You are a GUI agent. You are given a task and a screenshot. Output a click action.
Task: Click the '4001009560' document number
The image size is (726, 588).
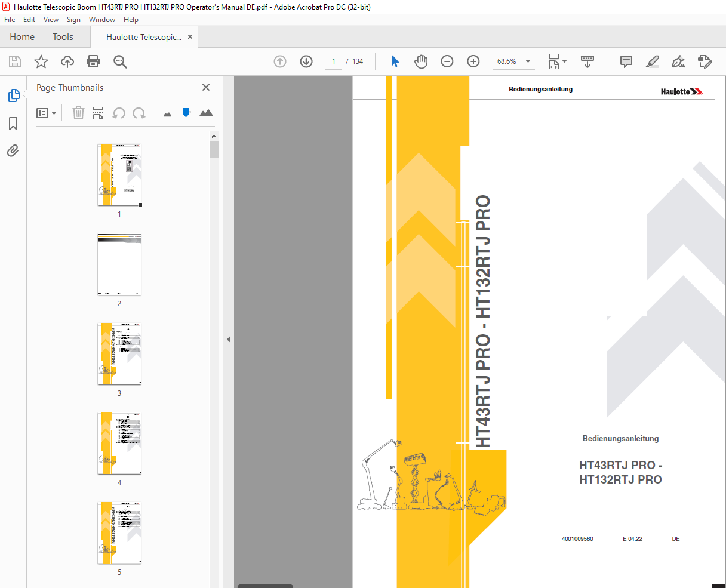pos(577,539)
